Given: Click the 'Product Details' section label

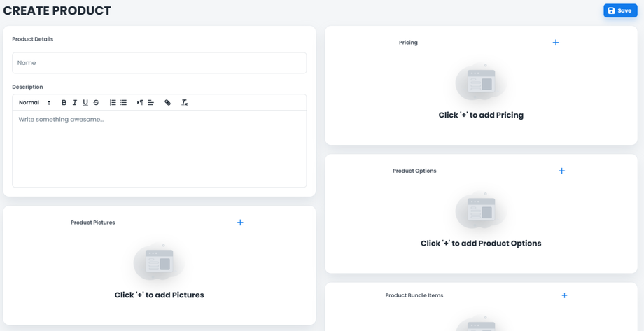Looking at the screenshot, I should tap(33, 39).
